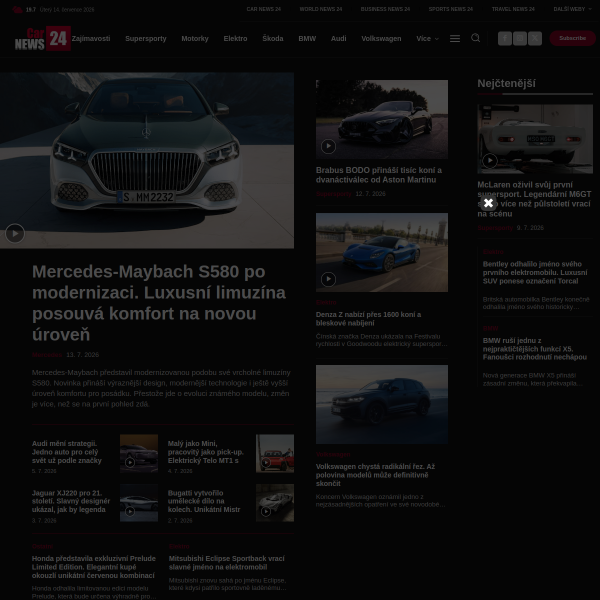
Task: Visit the Facebook social icon
Action: (x=505, y=38)
